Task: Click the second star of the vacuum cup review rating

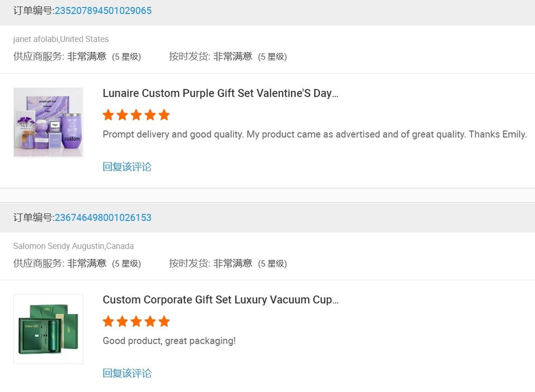Action: [122, 321]
